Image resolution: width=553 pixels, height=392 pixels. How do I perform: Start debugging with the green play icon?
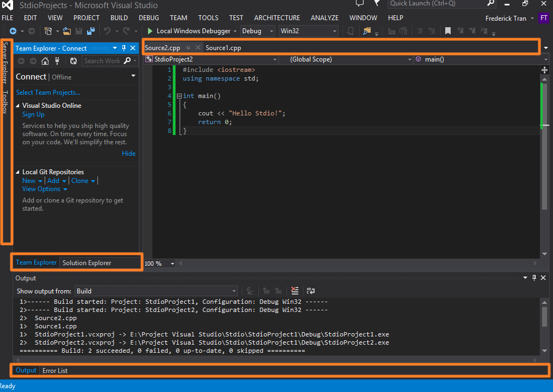tap(150, 31)
